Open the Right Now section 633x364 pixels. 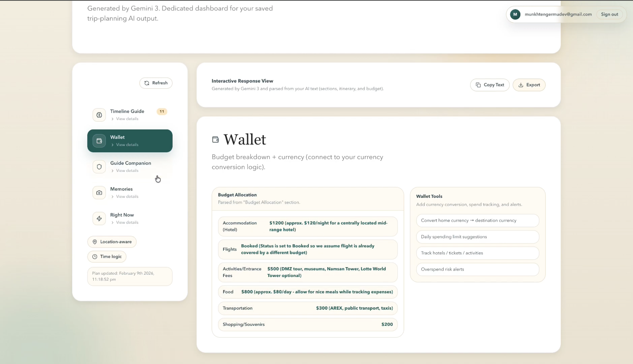(122, 215)
